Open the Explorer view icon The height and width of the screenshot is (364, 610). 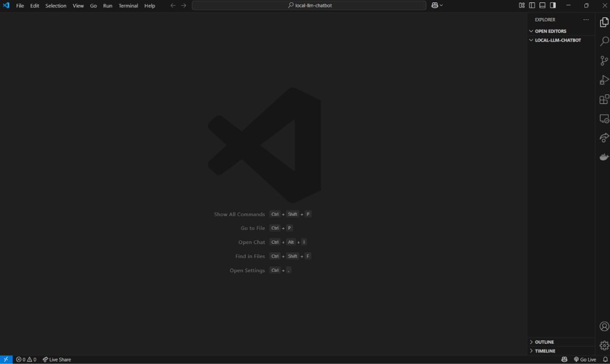pos(604,22)
